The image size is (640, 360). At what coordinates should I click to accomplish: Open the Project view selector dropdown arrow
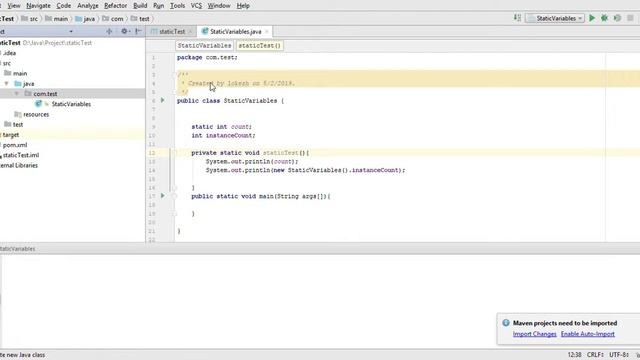coord(71,31)
